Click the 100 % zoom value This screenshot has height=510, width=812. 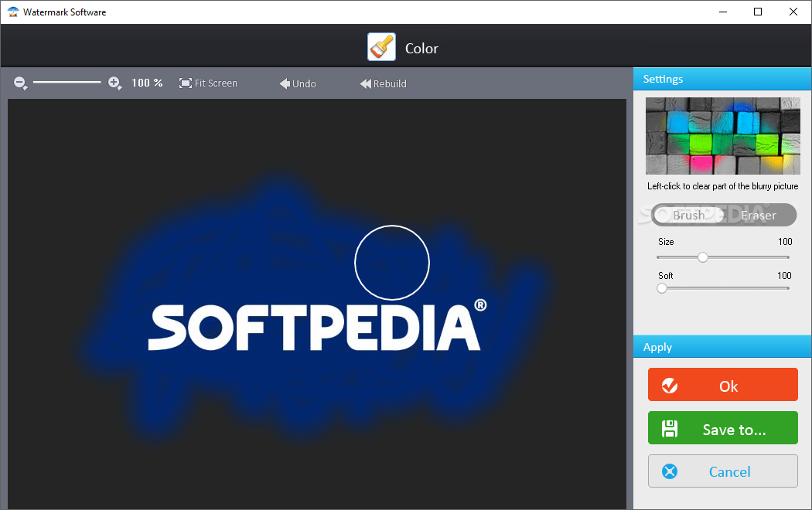(x=147, y=83)
